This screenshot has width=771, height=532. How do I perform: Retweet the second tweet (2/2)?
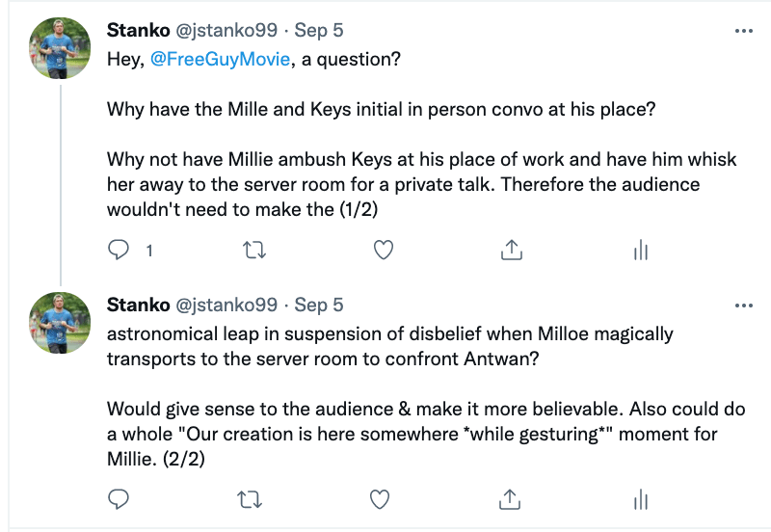[252, 499]
